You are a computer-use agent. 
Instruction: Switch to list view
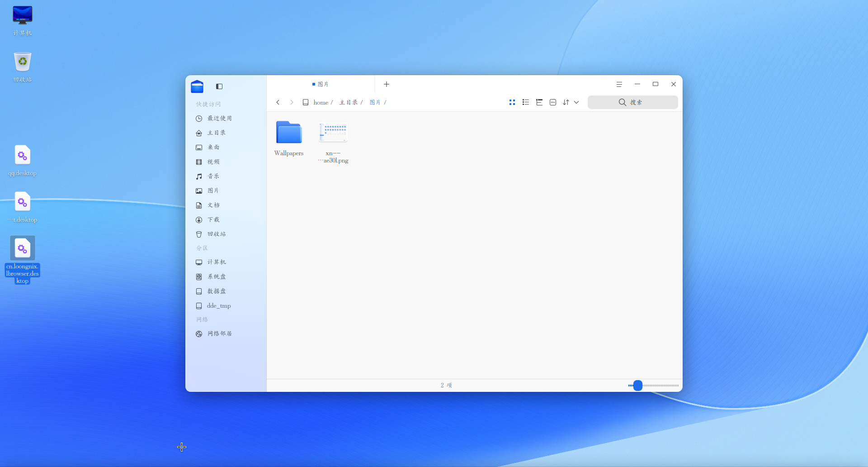tap(526, 102)
